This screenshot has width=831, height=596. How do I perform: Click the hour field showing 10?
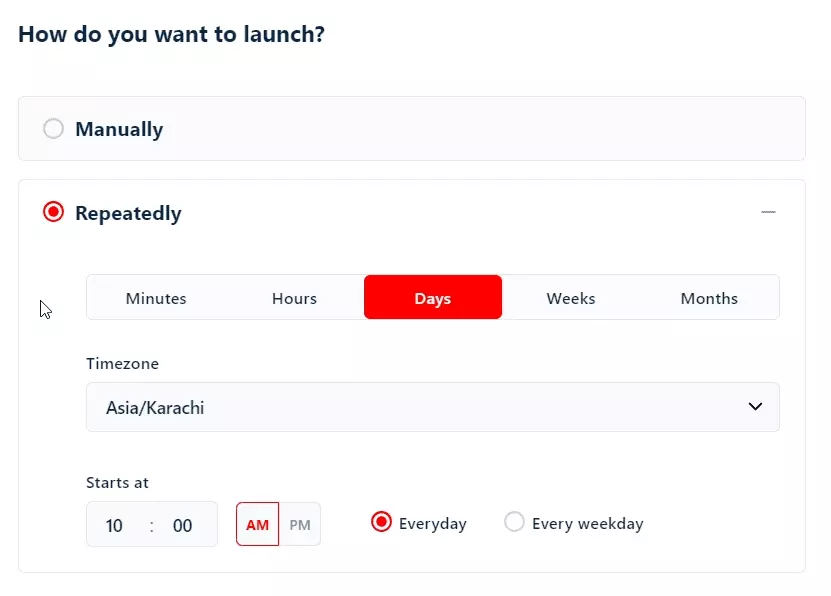pyautogui.click(x=115, y=525)
